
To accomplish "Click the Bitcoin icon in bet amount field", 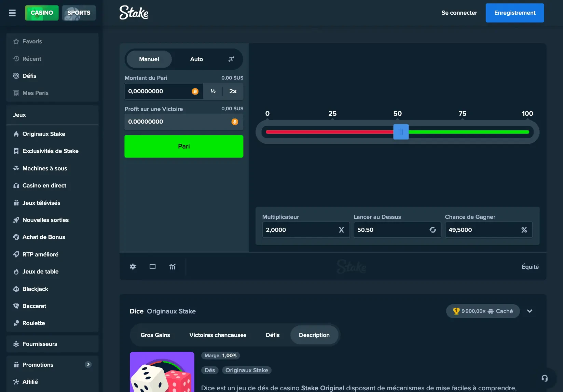I will pyautogui.click(x=195, y=91).
